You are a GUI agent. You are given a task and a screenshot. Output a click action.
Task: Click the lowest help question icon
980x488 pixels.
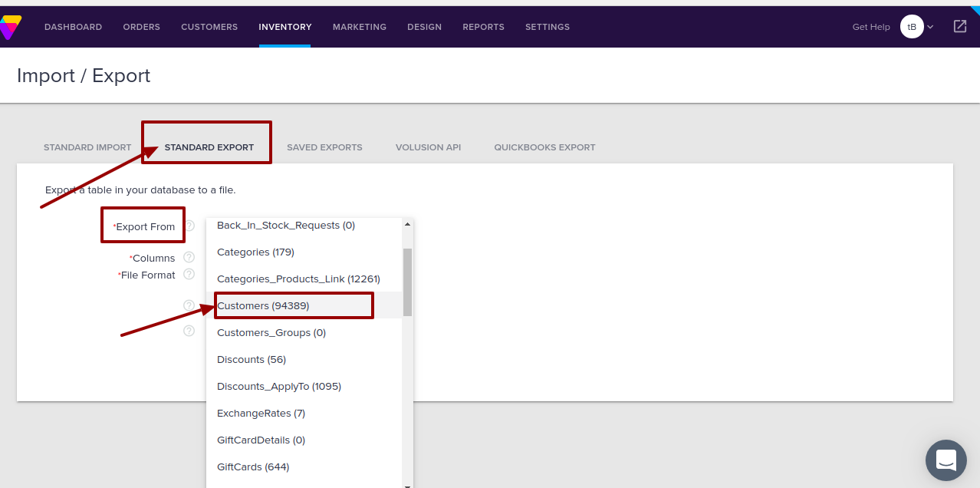click(x=189, y=331)
